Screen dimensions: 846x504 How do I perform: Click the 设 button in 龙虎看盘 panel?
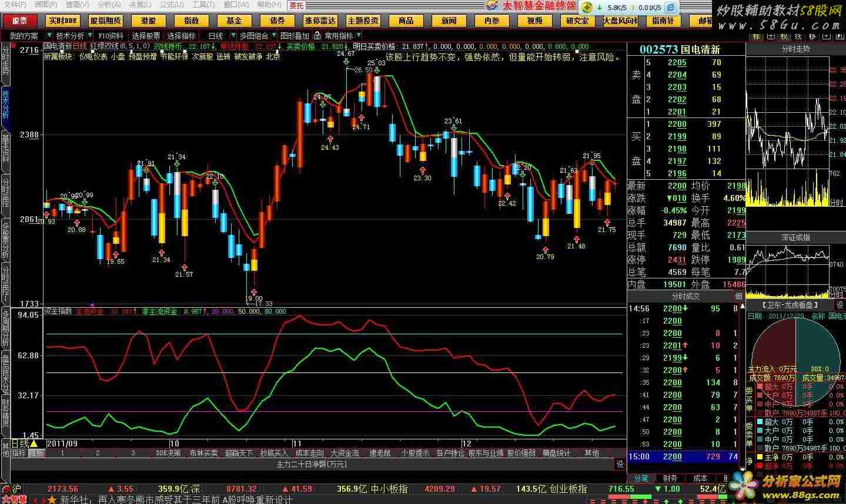pos(840,305)
